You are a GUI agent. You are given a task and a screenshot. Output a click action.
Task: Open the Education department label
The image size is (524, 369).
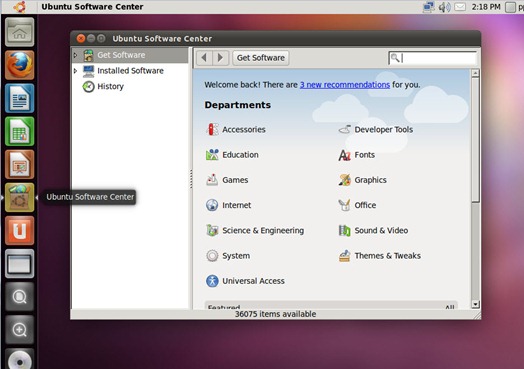240,155
